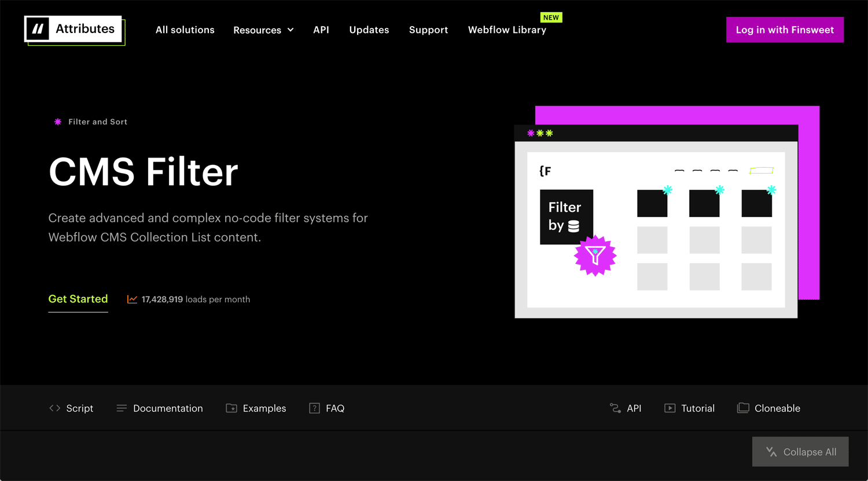The height and width of the screenshot is (481, 868).
Task: Click the CMS Filter illustration image
Action: (667, 212)
